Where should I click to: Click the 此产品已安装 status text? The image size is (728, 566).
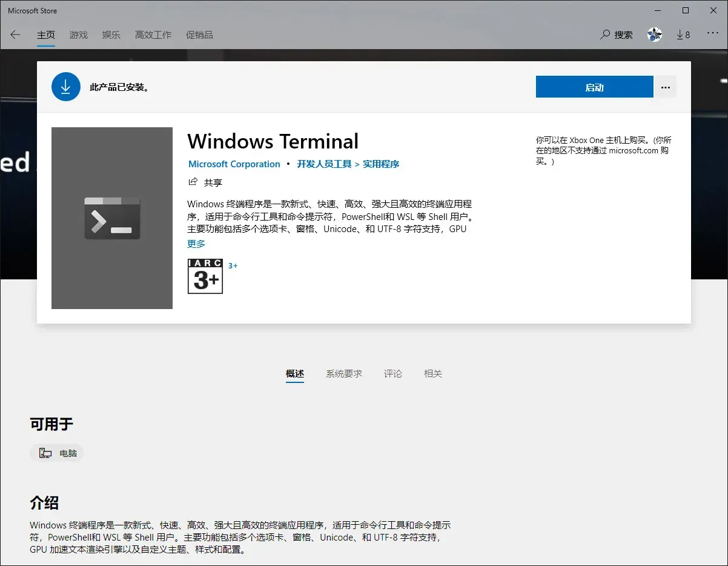120,87
